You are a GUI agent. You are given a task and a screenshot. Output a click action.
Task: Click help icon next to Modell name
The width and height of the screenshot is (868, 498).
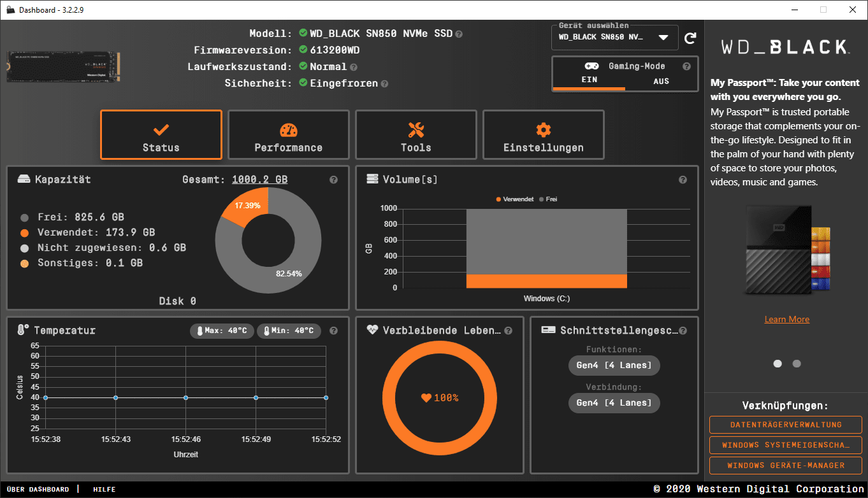tap(459, 34)
